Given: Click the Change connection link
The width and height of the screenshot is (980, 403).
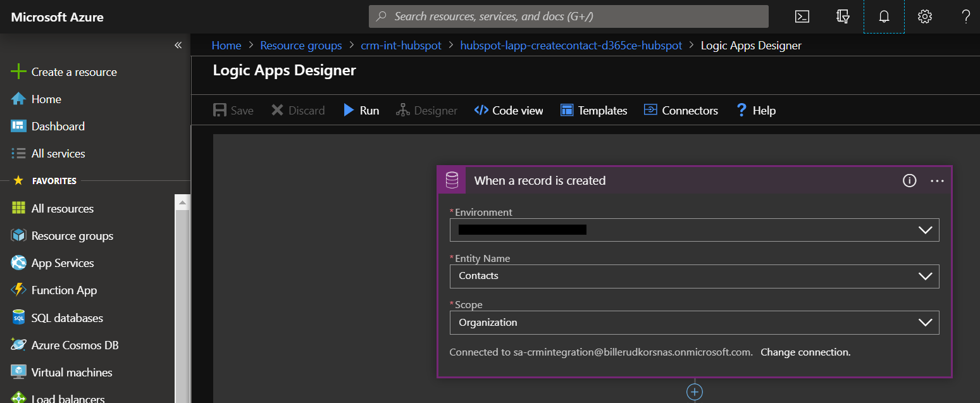Looking at the screenshot, I should 805,352.
